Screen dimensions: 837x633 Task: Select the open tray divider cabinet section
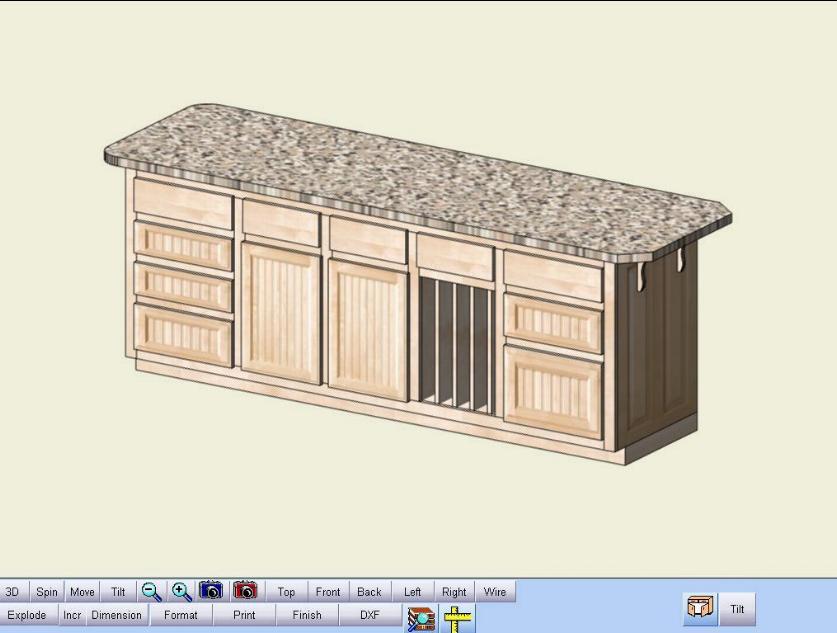[x=455, y=343]
